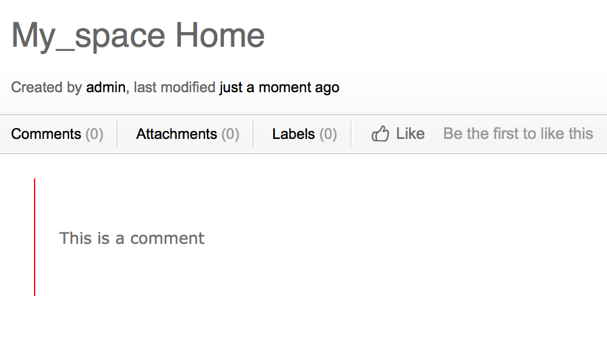Click the 'This is a comment' text

coord(132,238)
